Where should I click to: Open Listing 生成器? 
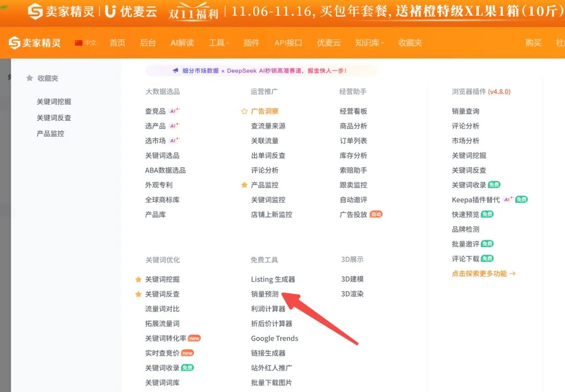coord(273,279)
